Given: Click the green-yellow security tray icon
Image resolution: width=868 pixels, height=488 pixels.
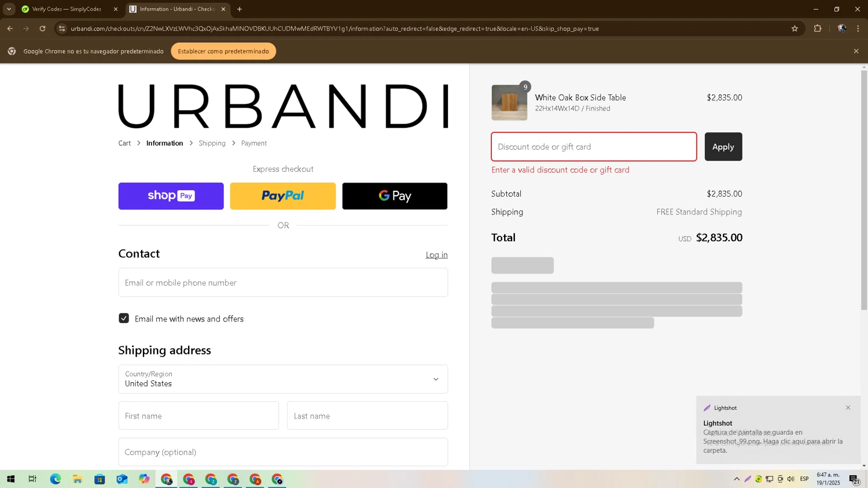Looking at the screenshot, I should [759, 479].
